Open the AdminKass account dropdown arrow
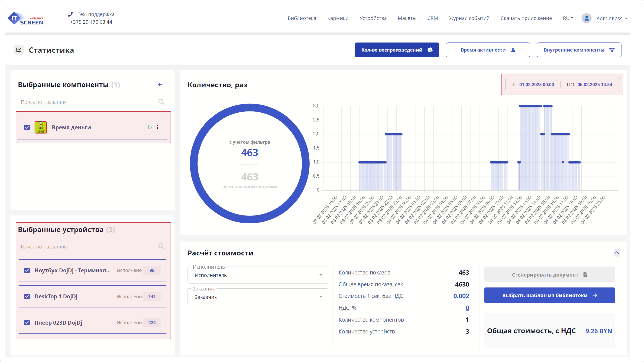 626,19
